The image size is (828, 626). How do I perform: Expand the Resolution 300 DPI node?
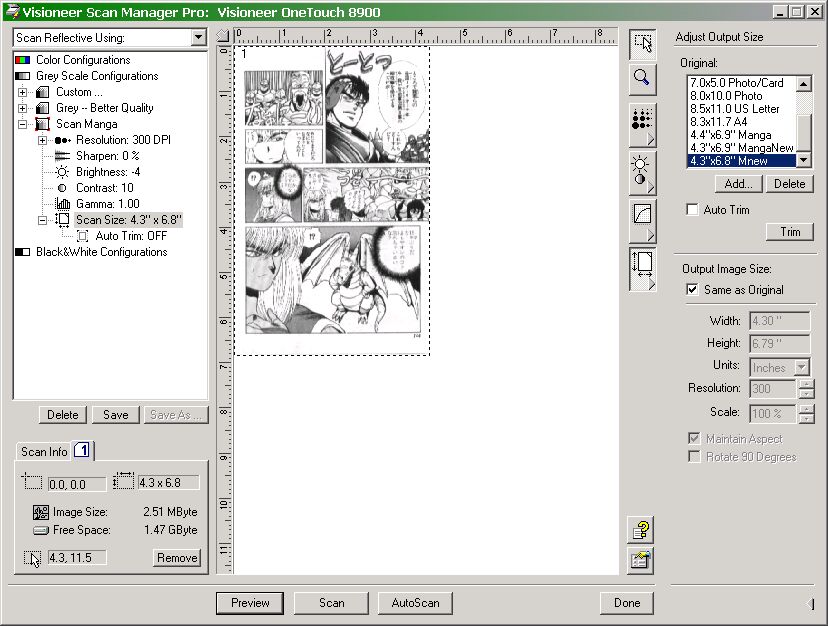pyautogui.click(x=42, y=141)
